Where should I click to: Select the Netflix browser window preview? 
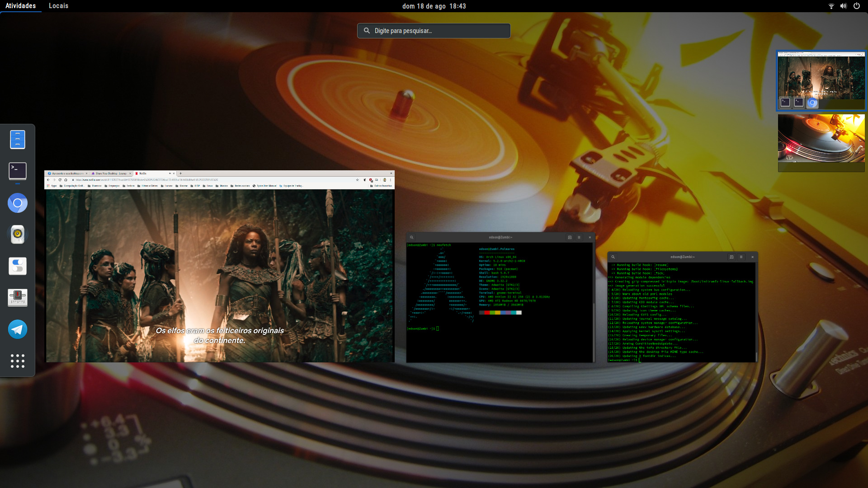pyautogui.click(x=220, y=267)
